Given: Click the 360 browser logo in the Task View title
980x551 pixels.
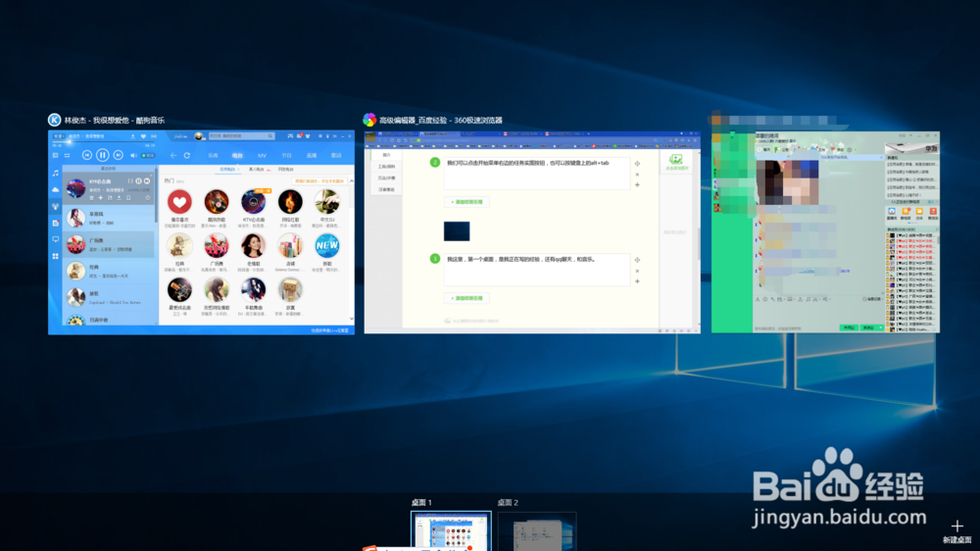Looking at the screenshot, I should click(369, 120).
